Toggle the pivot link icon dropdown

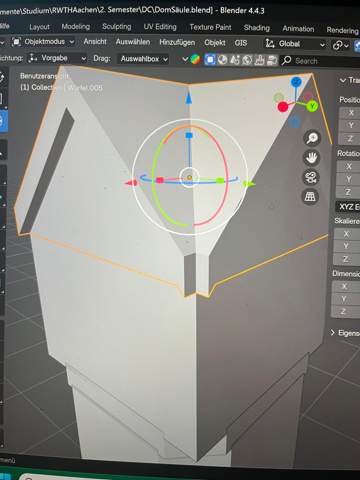pos(340,45)
